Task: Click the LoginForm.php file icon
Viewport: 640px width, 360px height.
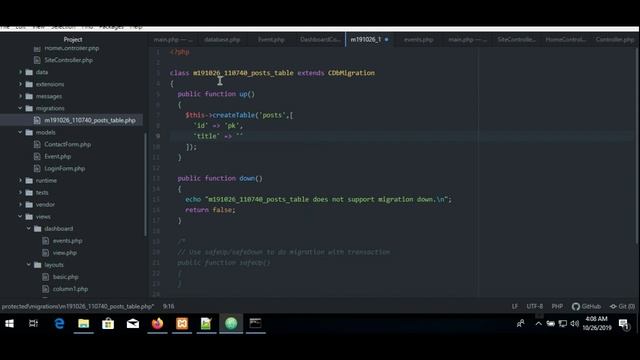Action: (x=37, y=168)
